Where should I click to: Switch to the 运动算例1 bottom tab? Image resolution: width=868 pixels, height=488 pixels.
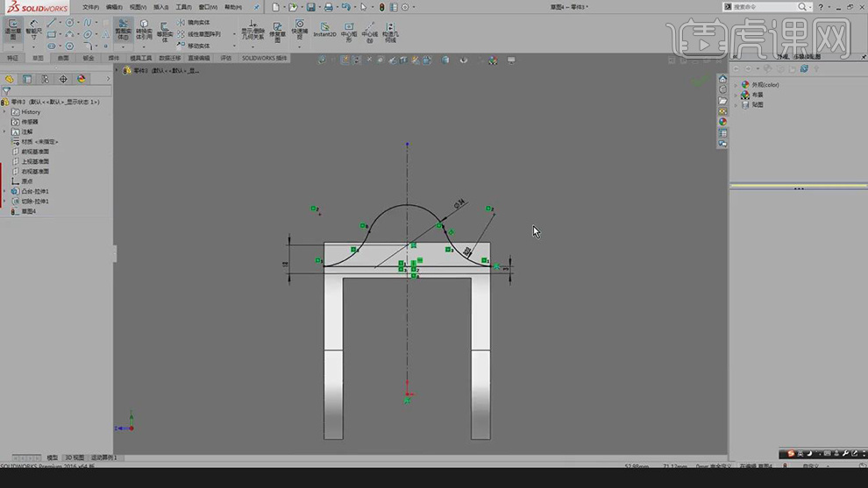click(x=104, y=457)
